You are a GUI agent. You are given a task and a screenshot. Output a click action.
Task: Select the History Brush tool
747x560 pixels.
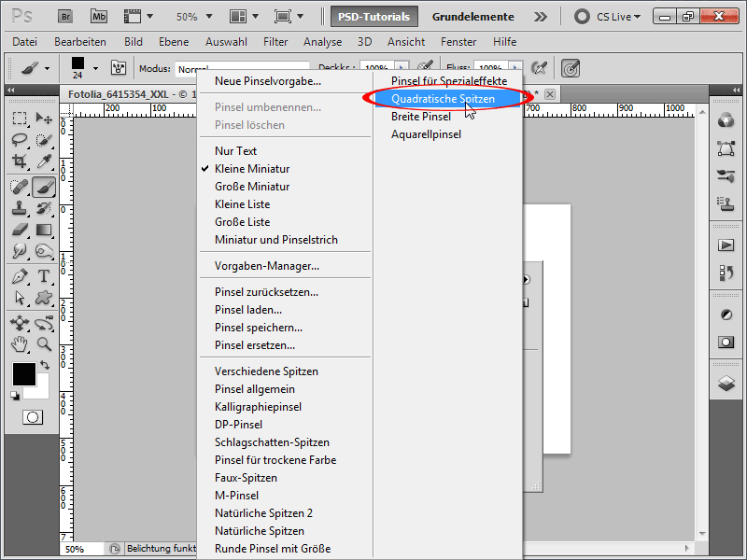[44, 208]
